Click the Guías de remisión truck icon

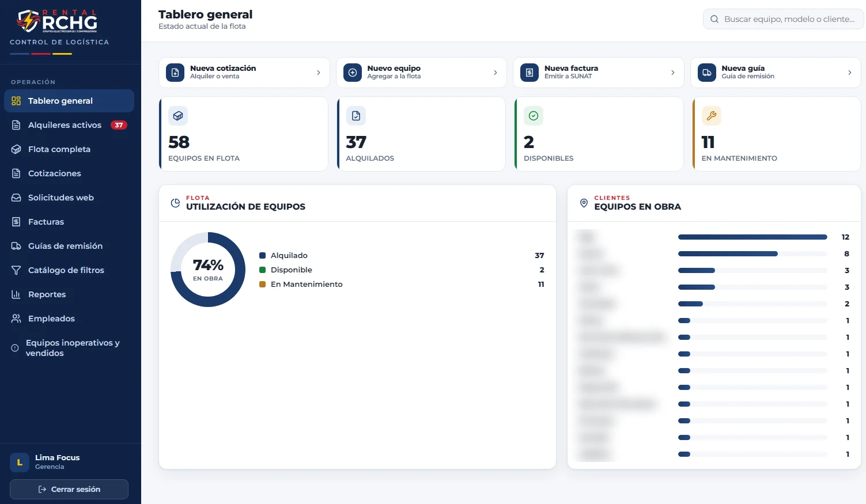point(16,246)
